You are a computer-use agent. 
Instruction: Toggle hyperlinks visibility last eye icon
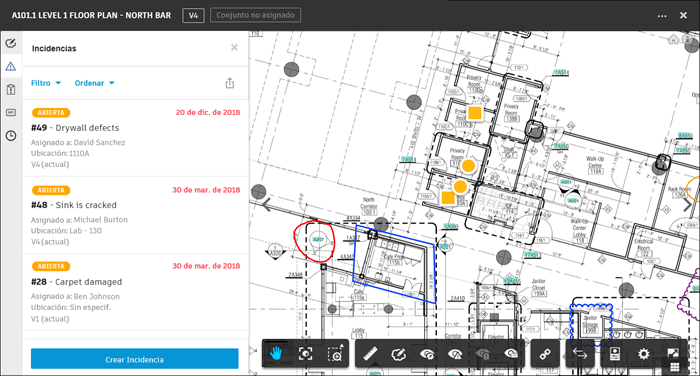(x=511, y=354)
